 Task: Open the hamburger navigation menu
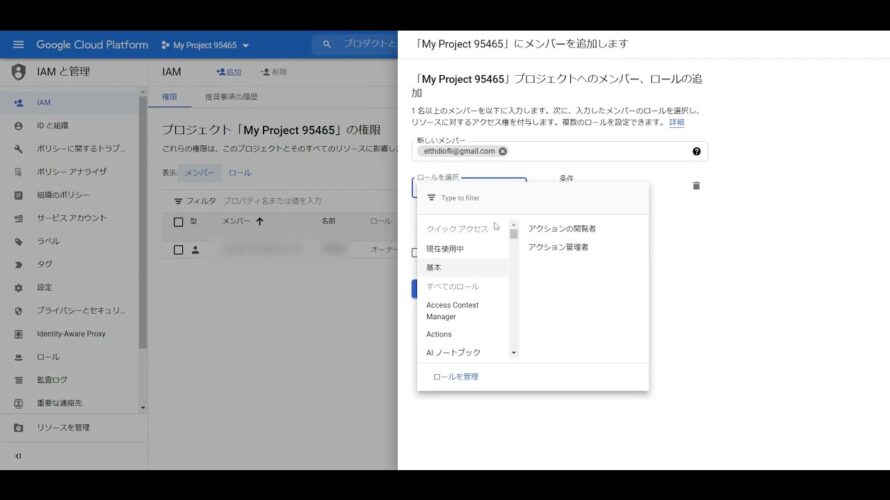(18, 44)
